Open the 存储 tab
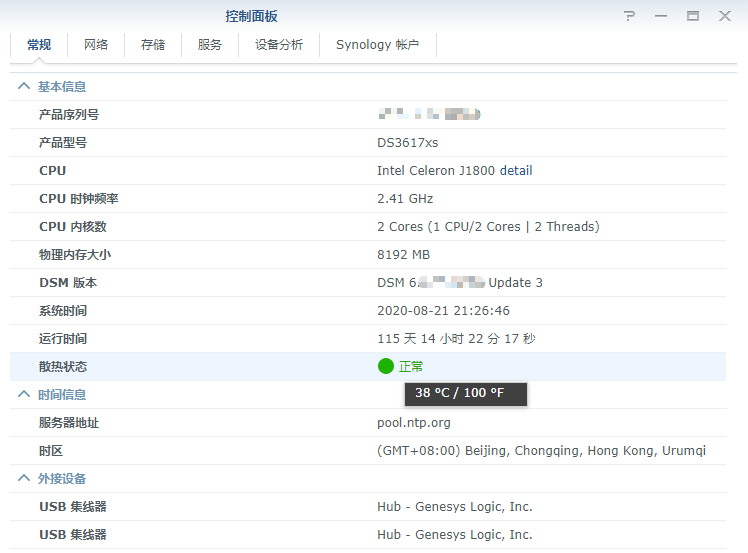 point(153,45)
